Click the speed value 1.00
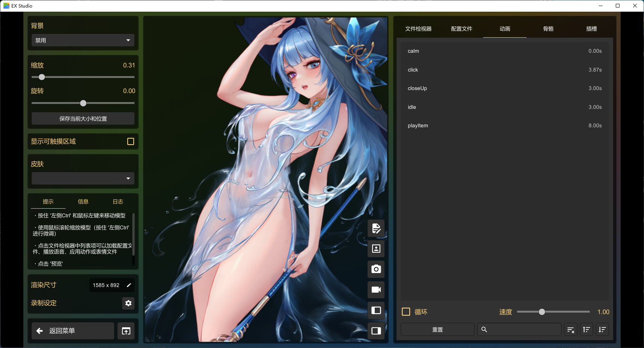 603,312
